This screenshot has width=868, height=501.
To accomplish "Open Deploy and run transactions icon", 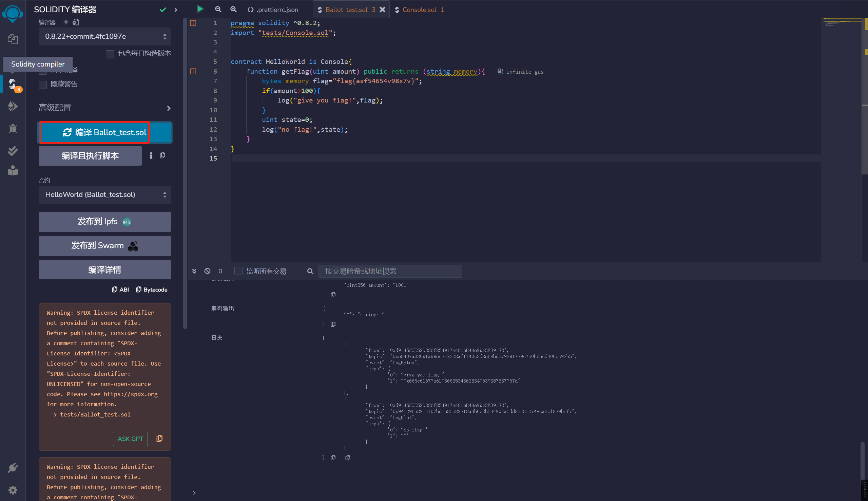I will click(13, 106).
